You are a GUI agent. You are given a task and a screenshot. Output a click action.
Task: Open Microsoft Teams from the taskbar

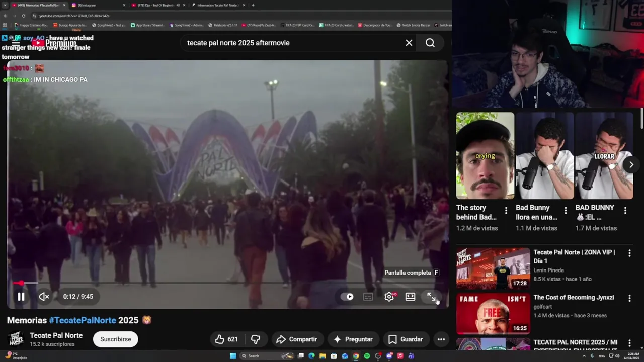point(411,356)
